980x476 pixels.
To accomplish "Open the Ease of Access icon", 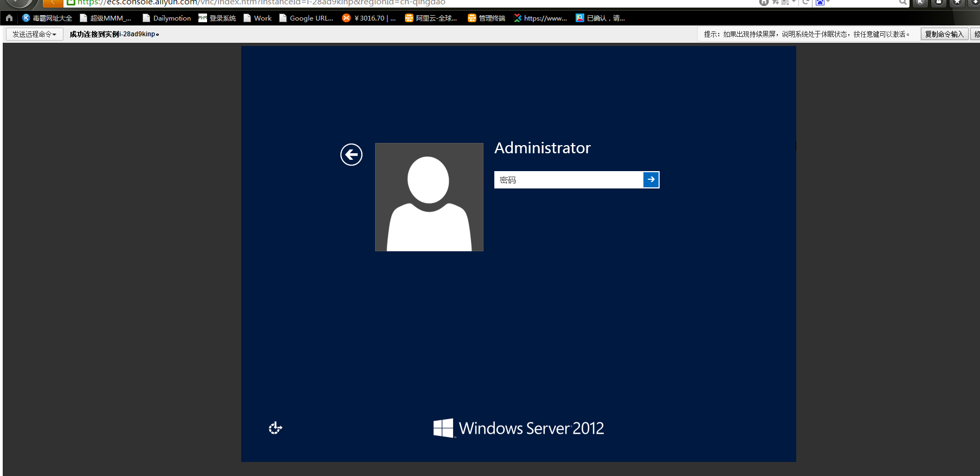I will [275, 428].
